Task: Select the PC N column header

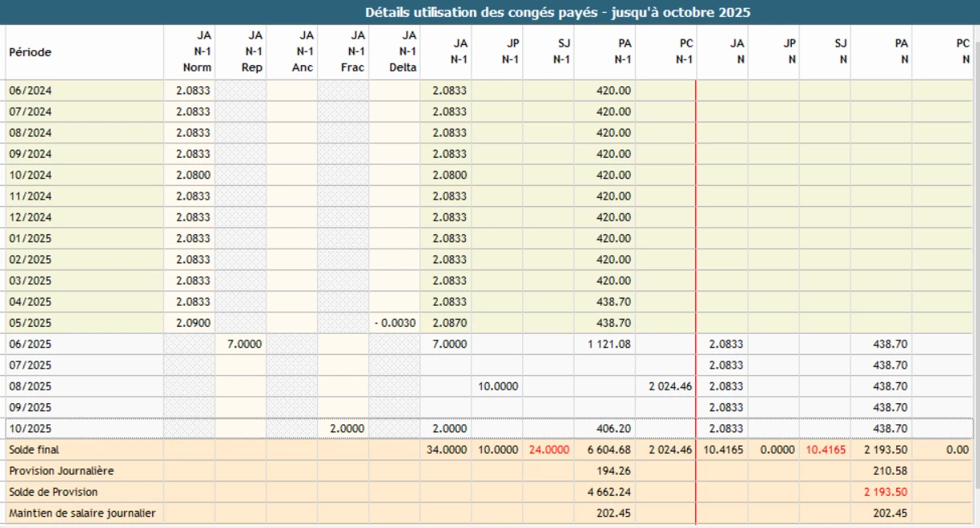Action: 943,52
